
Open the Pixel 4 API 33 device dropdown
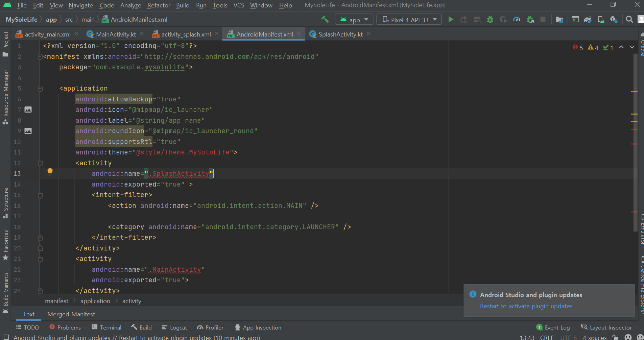point(409,20)
